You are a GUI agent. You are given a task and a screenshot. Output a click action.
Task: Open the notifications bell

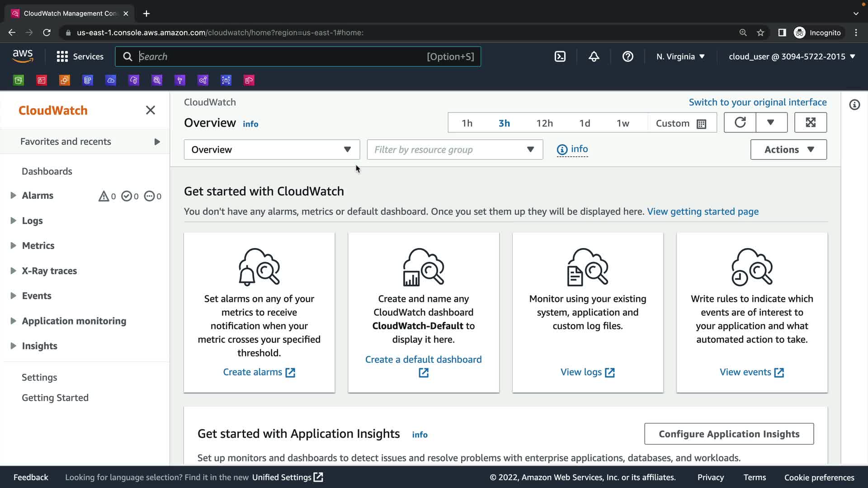point(594,56)
